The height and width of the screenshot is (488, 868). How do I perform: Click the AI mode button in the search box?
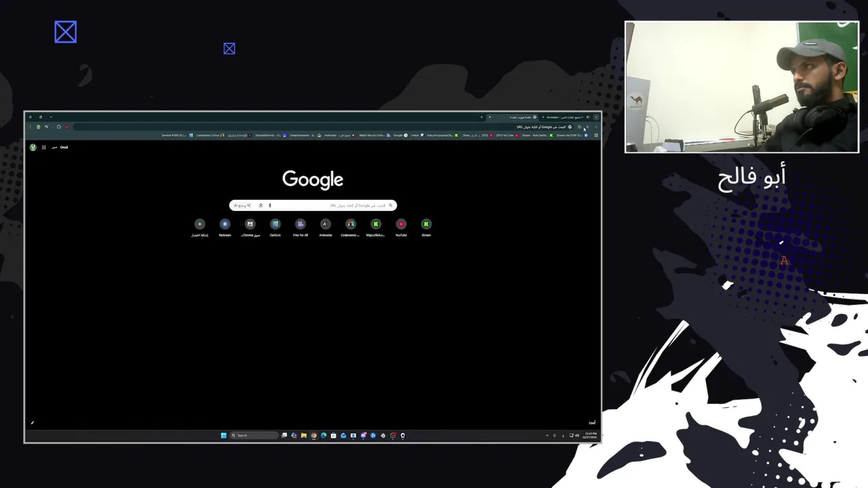(x=243, y=205)
